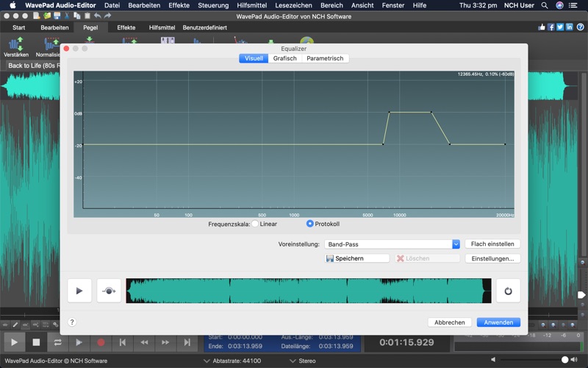Toggle the loop playback button
The image size is (588, 368).
tap(57, 342)
